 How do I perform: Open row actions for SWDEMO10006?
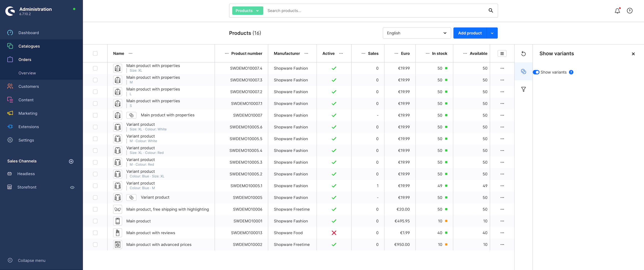pyautogui.click(x=502, y=209)
